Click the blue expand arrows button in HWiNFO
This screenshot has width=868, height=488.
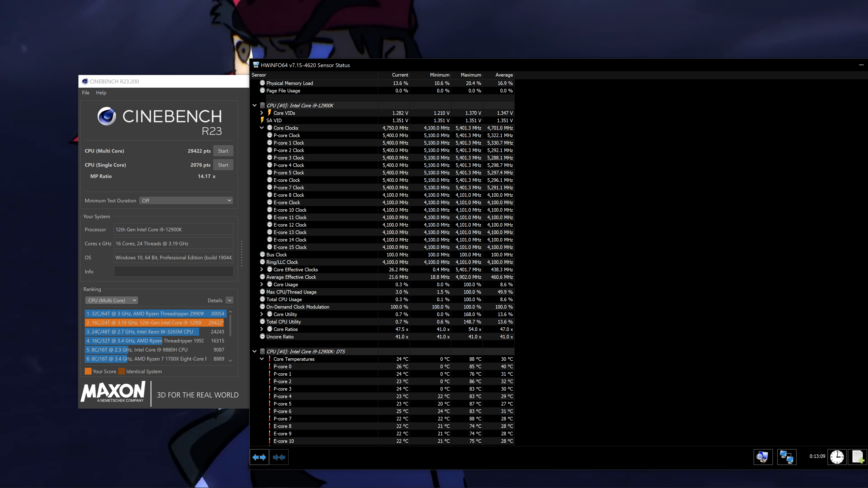[x=259, y=457]
